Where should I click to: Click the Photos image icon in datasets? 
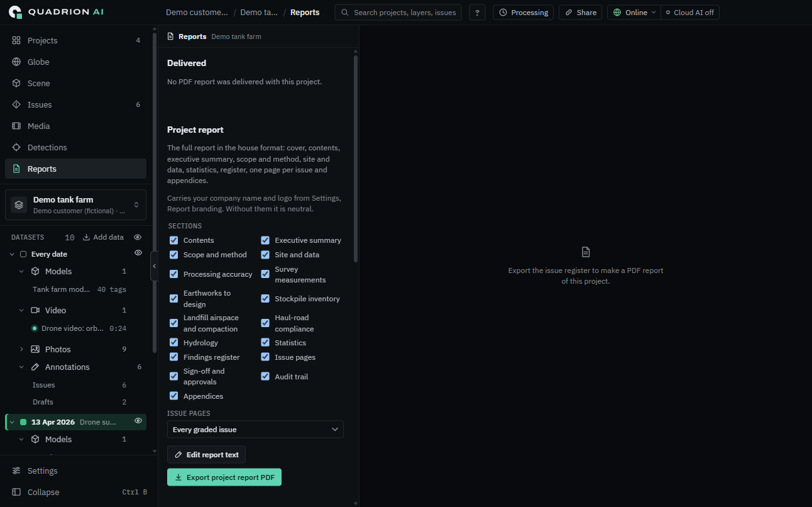pos(35,349)
